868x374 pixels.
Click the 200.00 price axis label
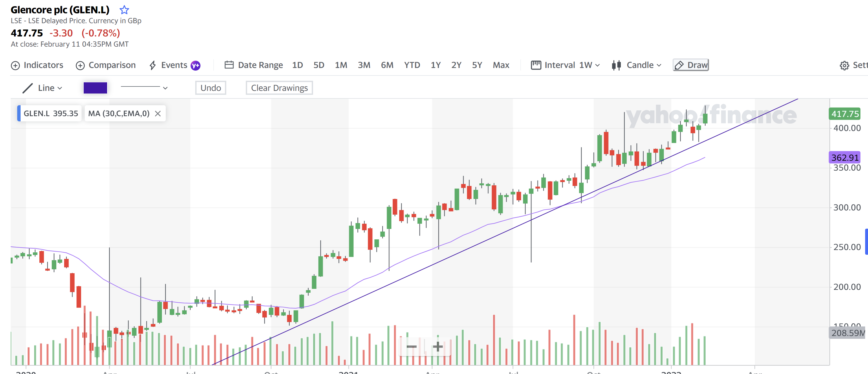(847, 287)
